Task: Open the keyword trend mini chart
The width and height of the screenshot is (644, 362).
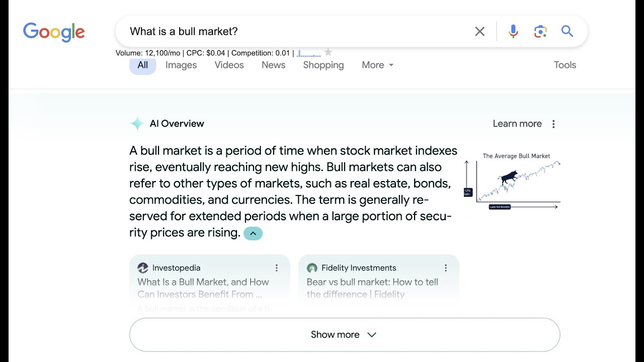Action: coord(309,53)
